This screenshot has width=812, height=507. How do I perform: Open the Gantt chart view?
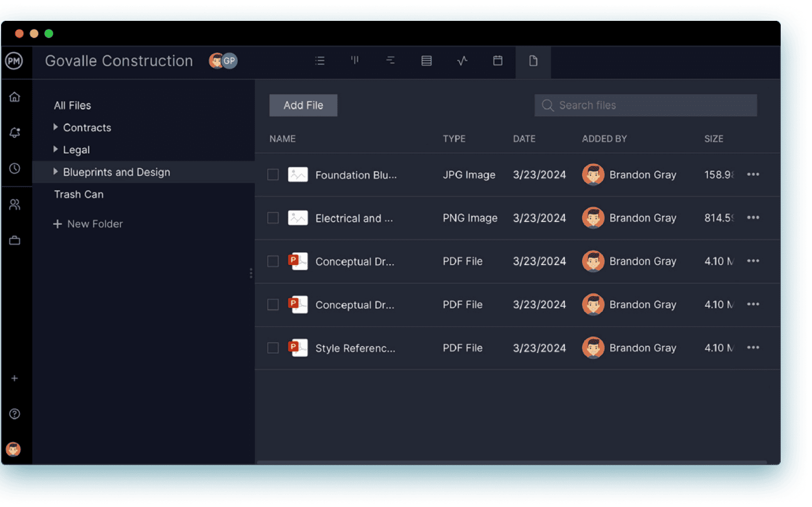(x=390, y=61)
